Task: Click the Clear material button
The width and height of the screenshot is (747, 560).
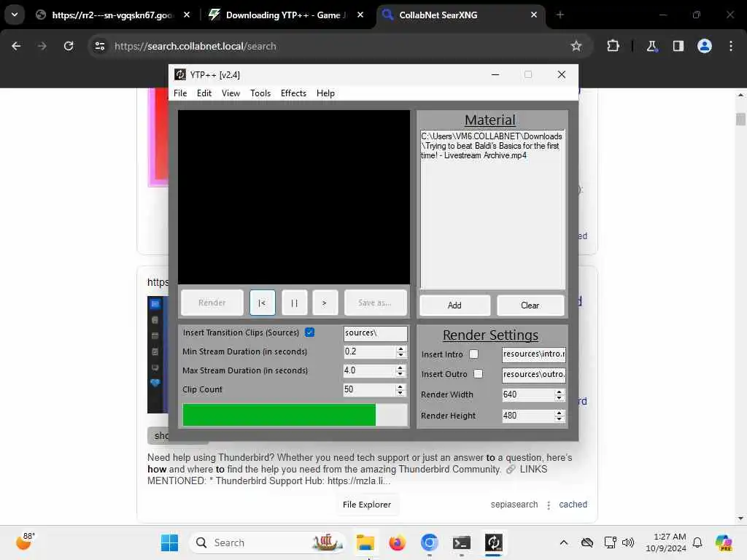Action: [x=530, y=306]
